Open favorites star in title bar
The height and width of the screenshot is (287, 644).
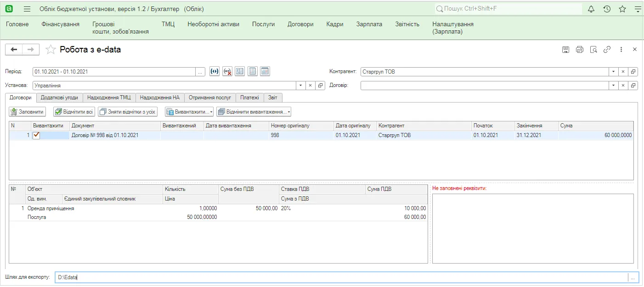coord(622,9)
